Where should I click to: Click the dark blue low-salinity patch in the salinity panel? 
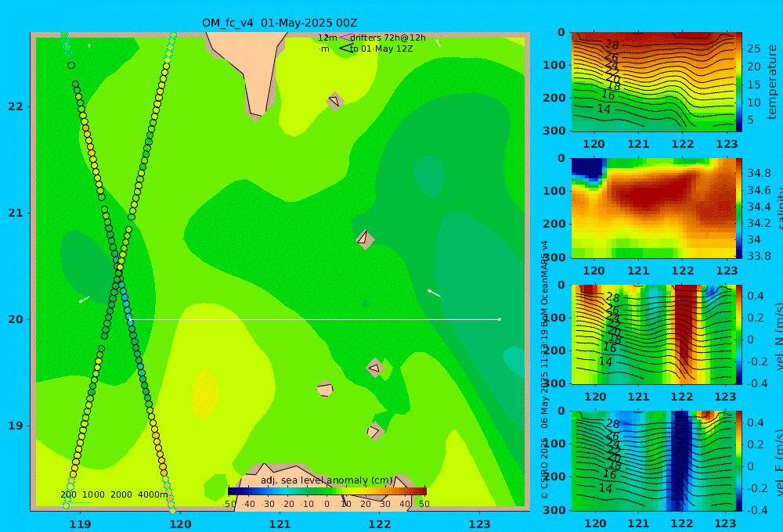[588, 169]
